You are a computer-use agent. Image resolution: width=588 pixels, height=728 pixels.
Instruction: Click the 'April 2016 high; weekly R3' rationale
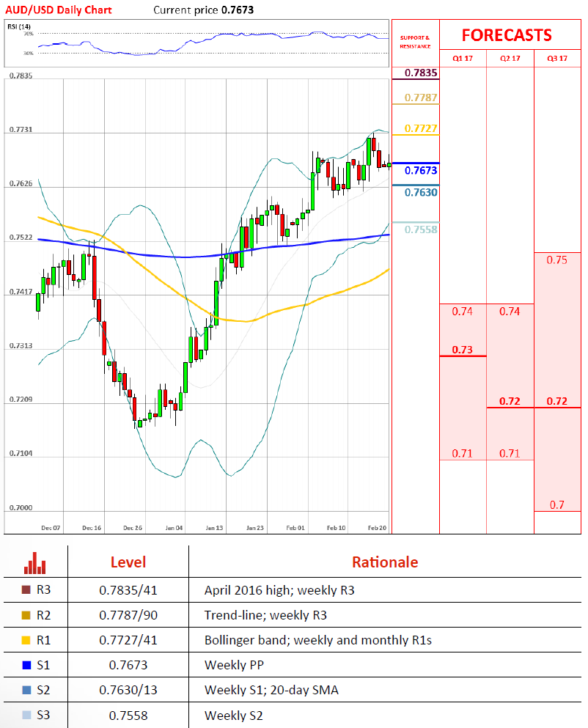(279, 590)
